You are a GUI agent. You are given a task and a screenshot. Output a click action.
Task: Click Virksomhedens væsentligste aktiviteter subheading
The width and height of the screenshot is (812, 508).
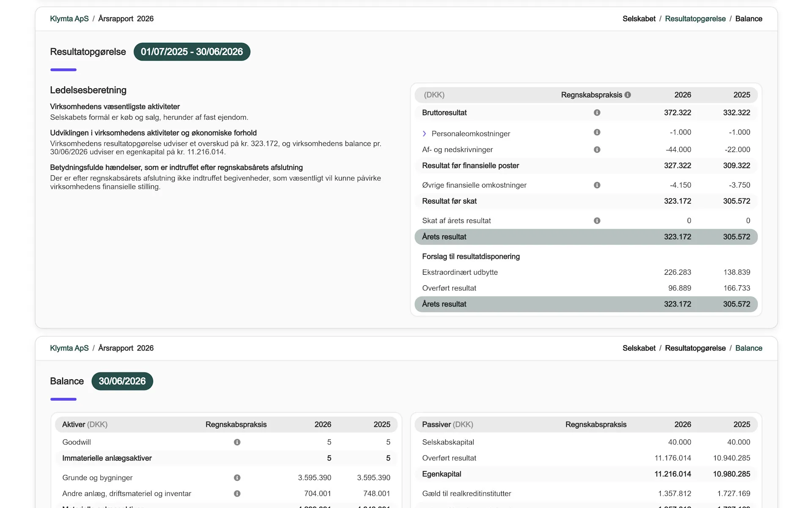(x=115, y=107)
